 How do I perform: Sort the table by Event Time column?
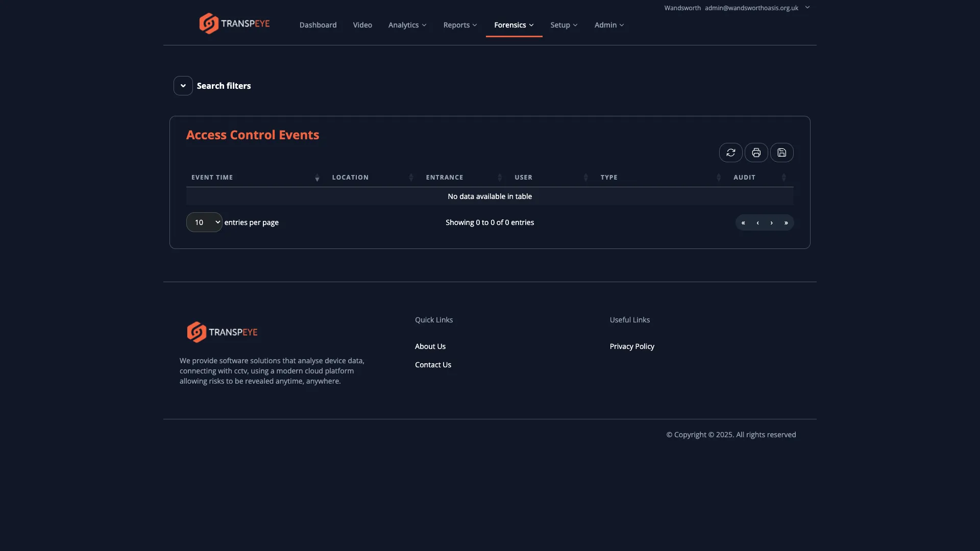tap(212, 177)
